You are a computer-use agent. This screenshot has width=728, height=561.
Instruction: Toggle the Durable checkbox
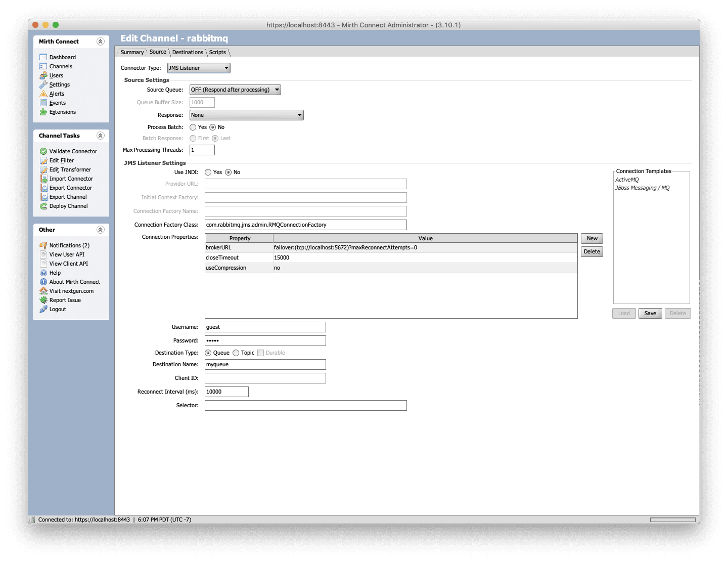coord(260,353)
